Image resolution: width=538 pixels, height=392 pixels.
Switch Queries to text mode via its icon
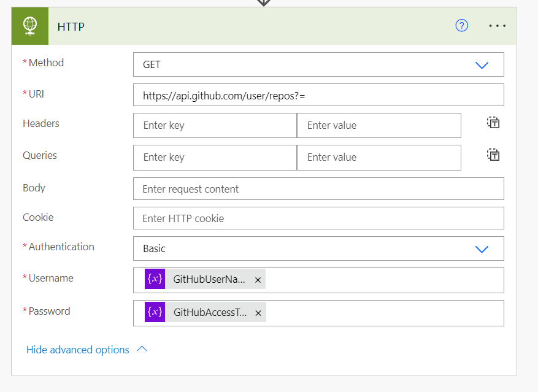pyautogui.click(x=493, y=155)
